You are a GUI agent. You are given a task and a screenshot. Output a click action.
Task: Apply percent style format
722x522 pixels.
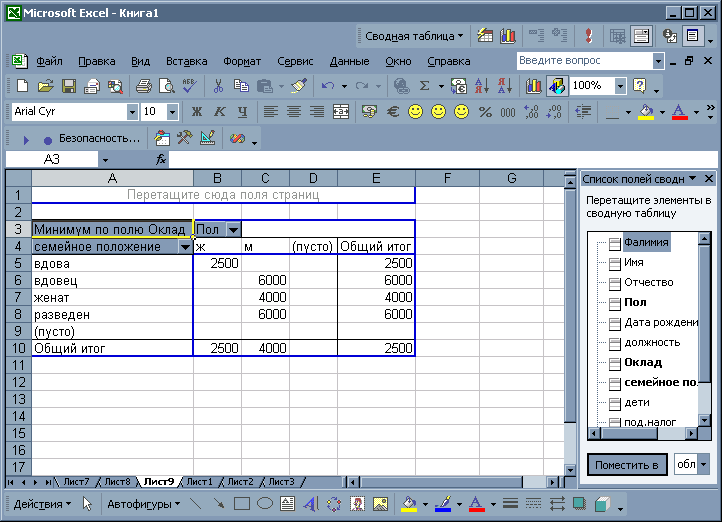[485, 111]
